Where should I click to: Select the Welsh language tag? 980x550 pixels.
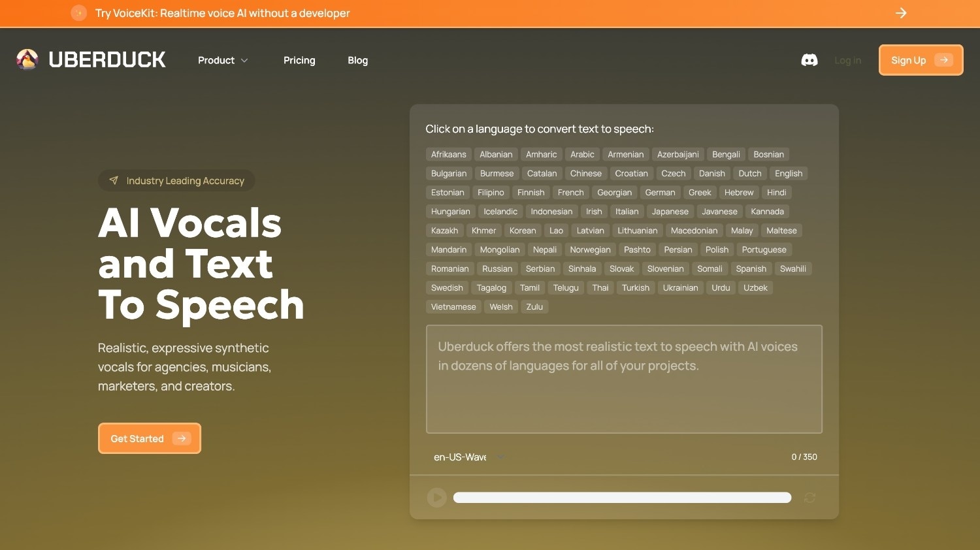(501, 306)
